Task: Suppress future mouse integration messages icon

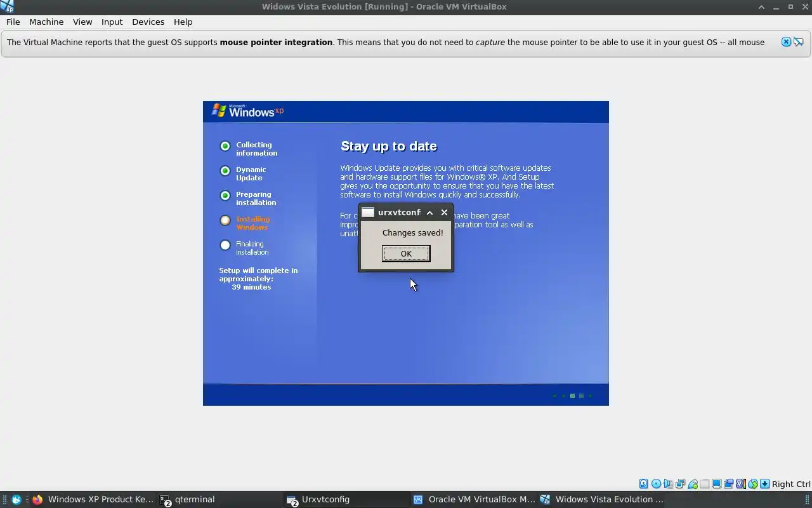Action: (799, 42)
